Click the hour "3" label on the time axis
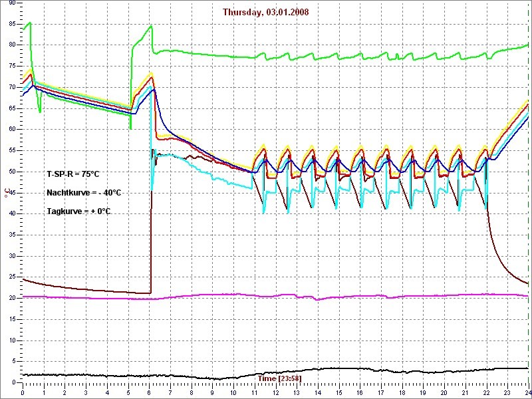This screenshot has width=532, height=399. pos(86,393)
